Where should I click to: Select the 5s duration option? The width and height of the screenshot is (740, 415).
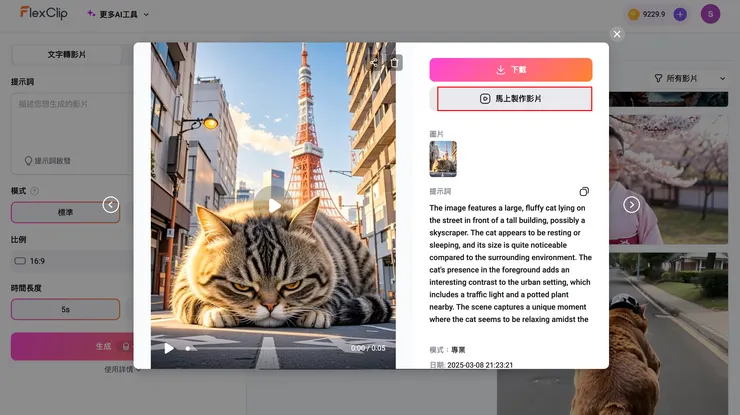pyautogui.click(x=65, y=310)
